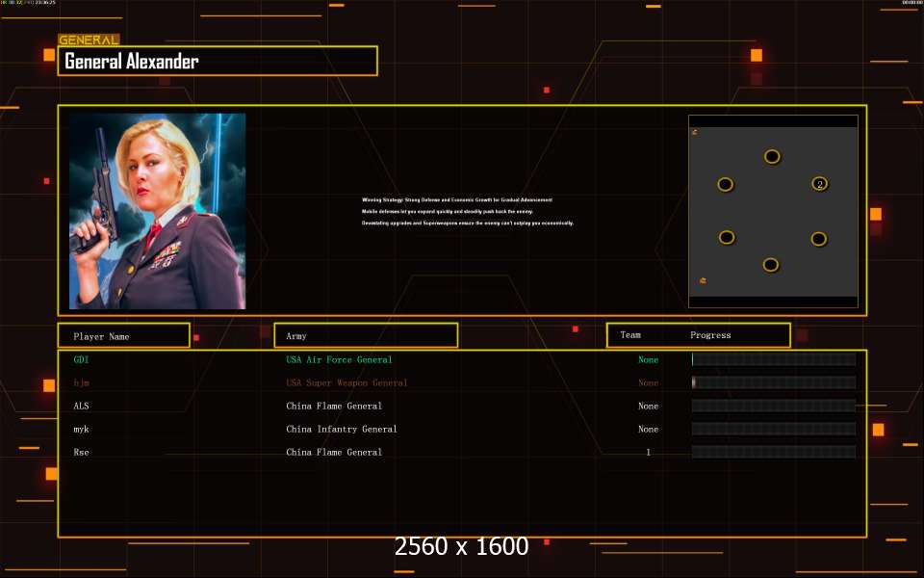Click the 'Team' column header label
The image size is (924, 578).
630,335
